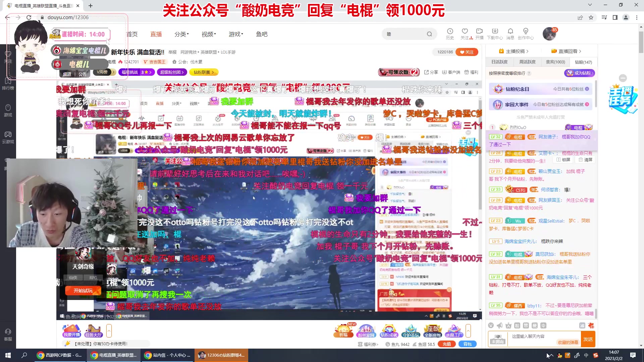Select 直播 in navigation
Image resolution: width=644 pixels, height=362 pixels.
point(156,34)
